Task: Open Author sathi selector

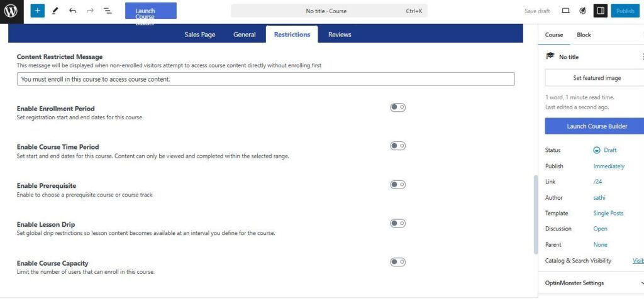Action: [x=599, y=198]
